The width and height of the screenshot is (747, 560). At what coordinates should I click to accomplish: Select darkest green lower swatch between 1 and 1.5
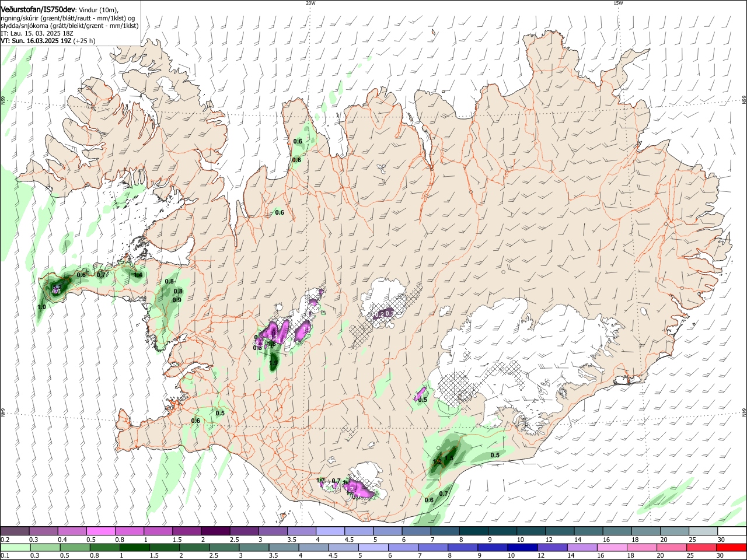tap(135, 547)
